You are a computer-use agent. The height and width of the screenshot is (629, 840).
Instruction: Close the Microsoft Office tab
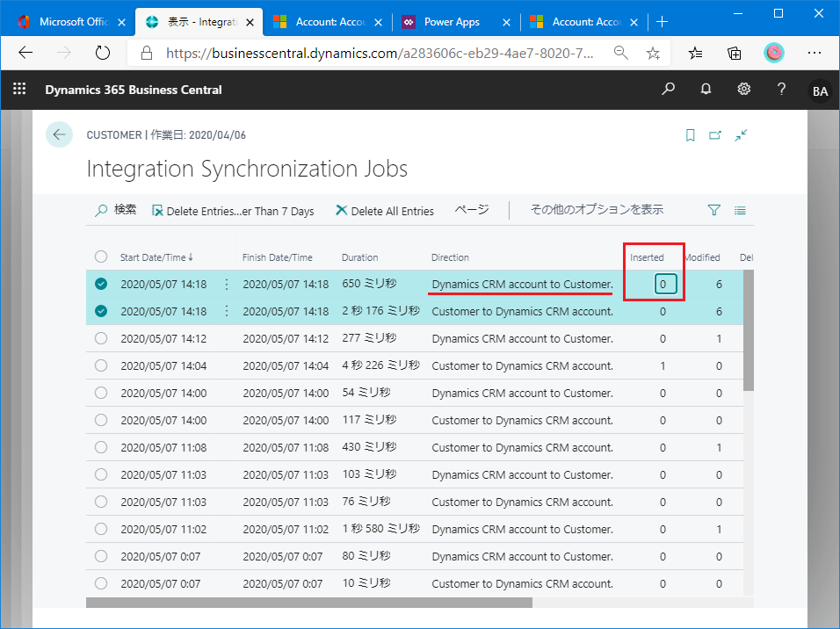(x=121, y=22)
